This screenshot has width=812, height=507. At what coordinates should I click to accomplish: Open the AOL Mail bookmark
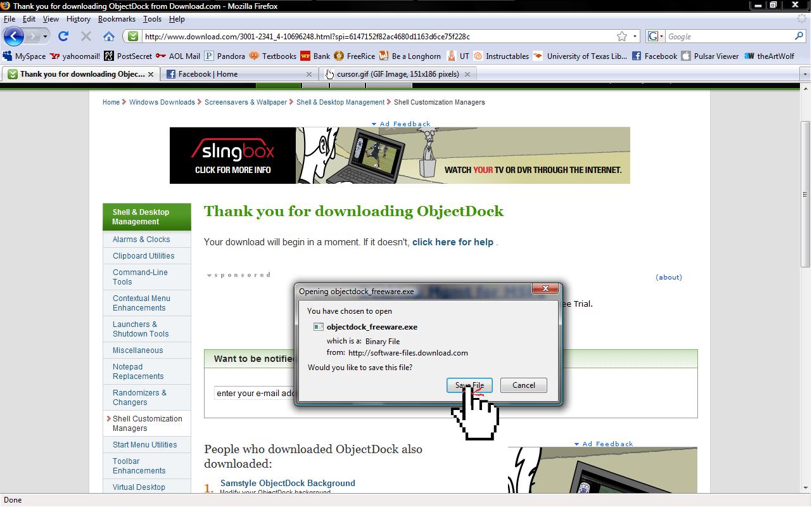(x=178, y=56)
